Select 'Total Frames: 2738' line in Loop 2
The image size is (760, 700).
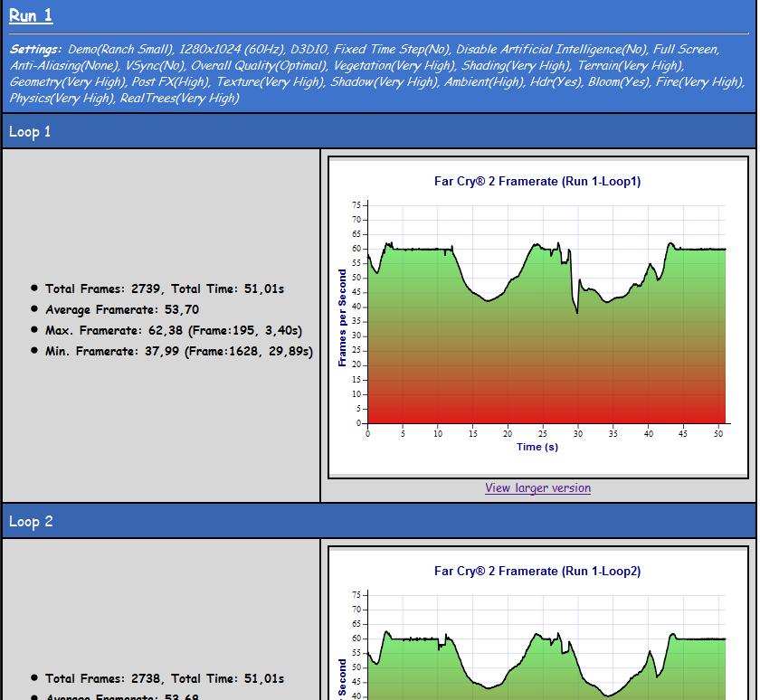(165, 678)
